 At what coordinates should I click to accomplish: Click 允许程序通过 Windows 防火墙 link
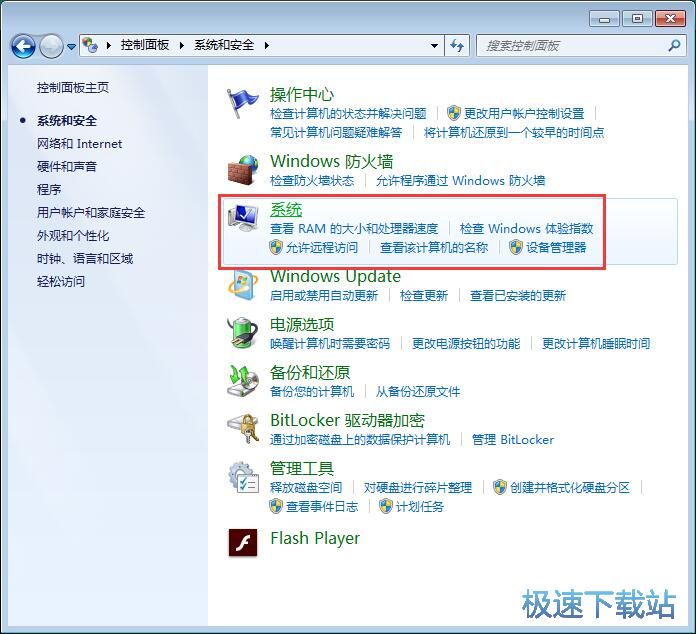pos(460,180)
